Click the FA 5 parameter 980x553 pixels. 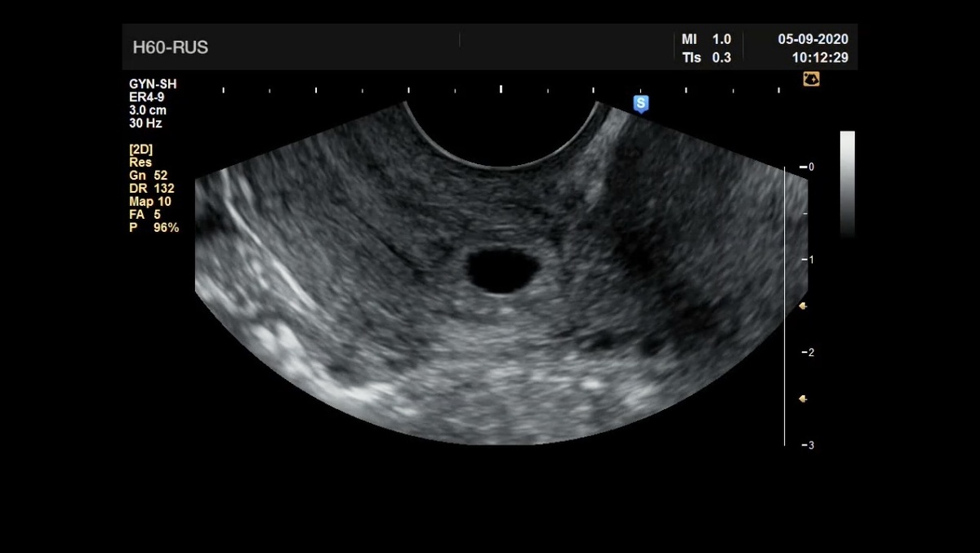click(145, 215)
